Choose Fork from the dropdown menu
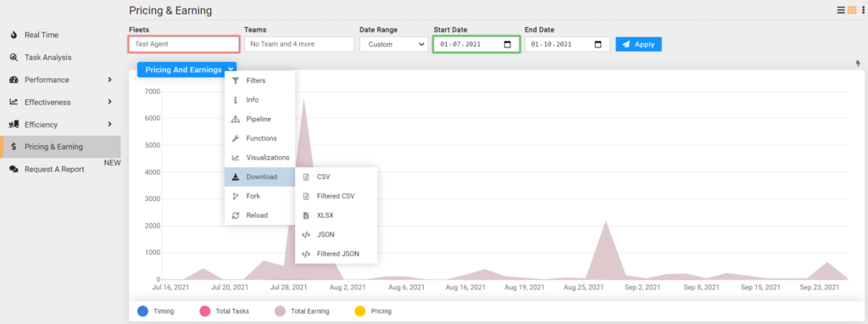 click(259, 196)
